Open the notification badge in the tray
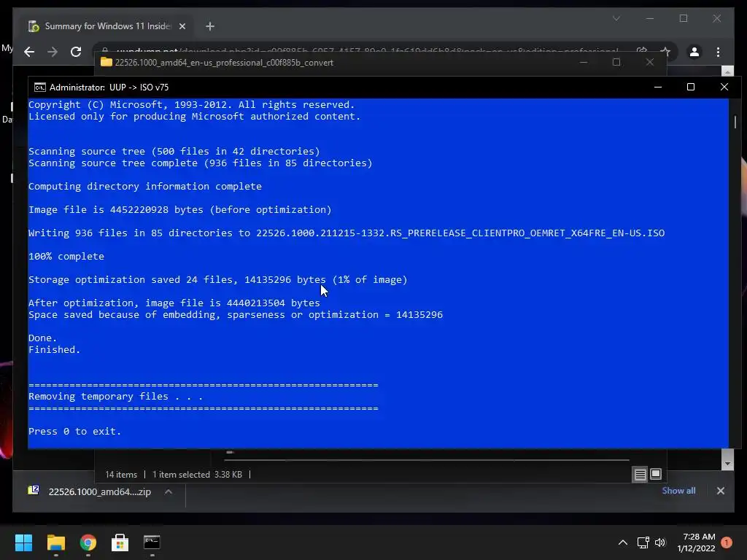Viewport: 747px width, 560px height. pos(727,542)
